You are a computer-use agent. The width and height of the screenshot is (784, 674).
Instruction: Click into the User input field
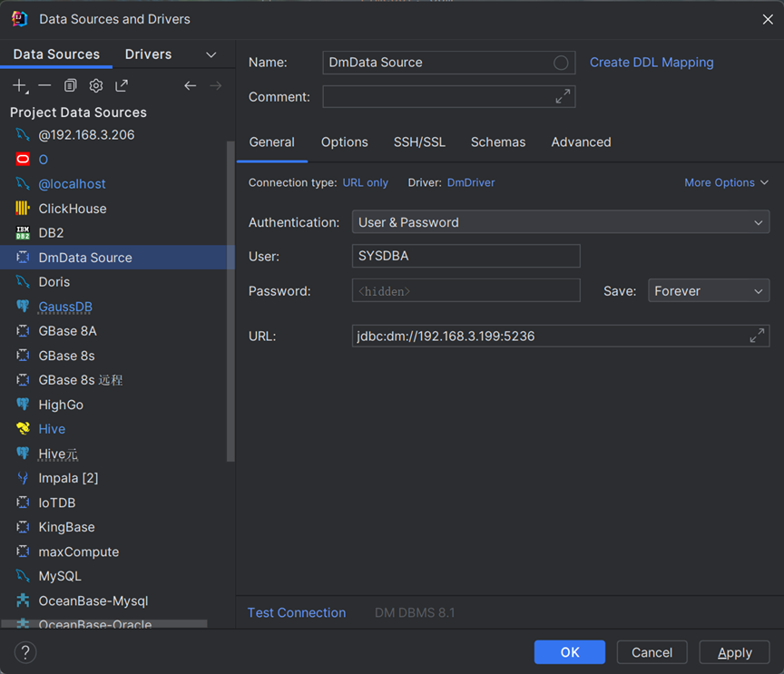tap(465, 256)
